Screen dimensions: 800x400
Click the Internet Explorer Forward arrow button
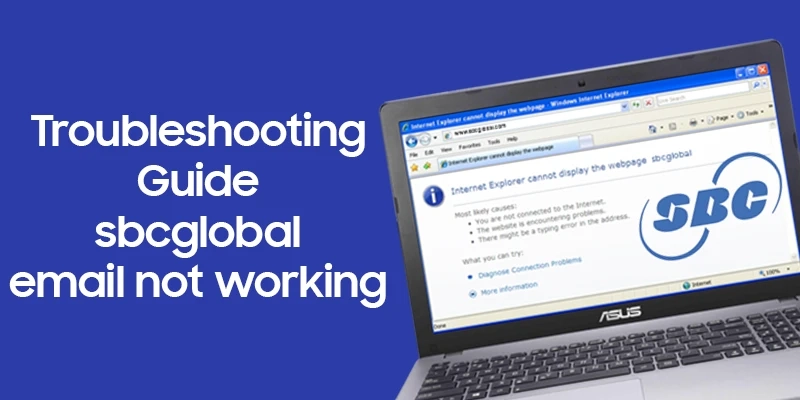(x=425, y=138)
